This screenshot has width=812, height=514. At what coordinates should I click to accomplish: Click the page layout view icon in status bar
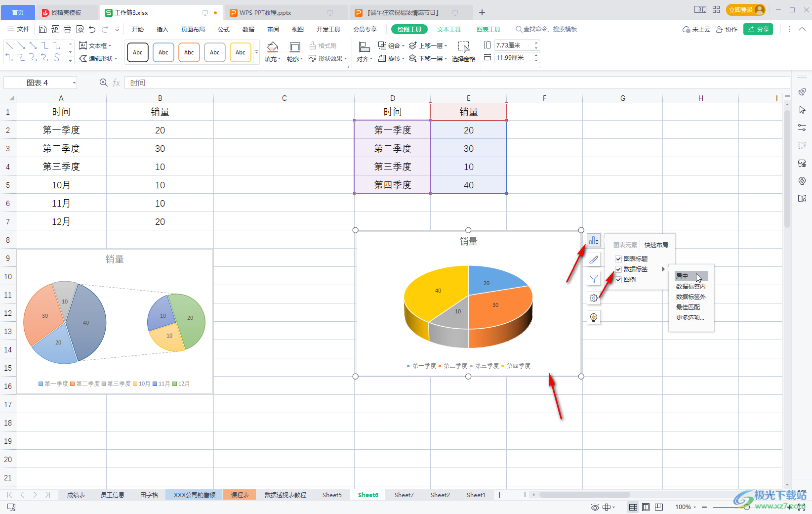tap(646, 507)
